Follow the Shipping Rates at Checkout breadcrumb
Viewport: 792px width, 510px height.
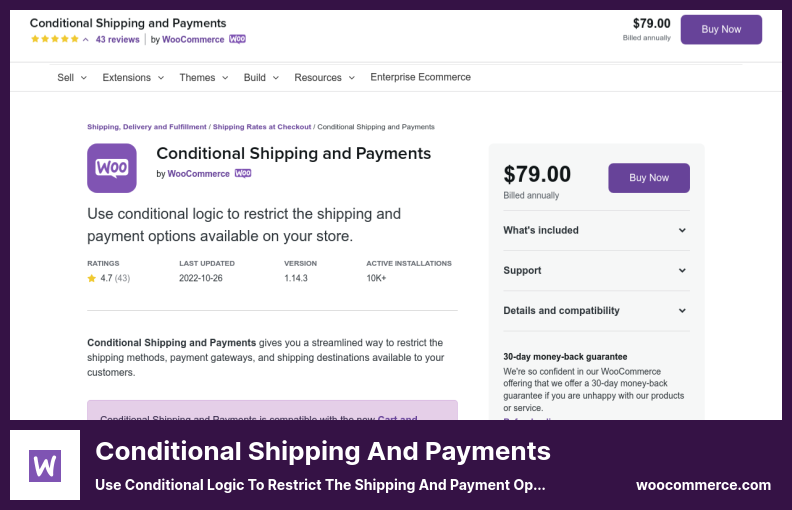(262, 127)
